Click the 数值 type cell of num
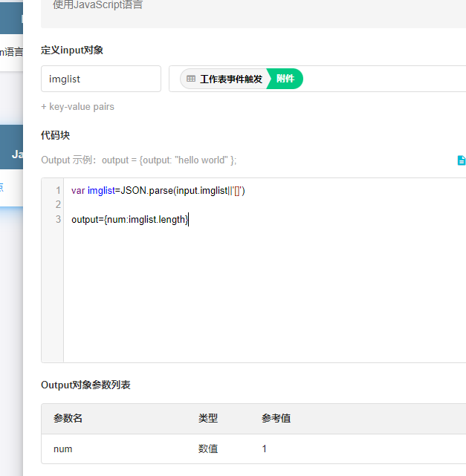Screen dimensions: 466x476 [208, 449]
